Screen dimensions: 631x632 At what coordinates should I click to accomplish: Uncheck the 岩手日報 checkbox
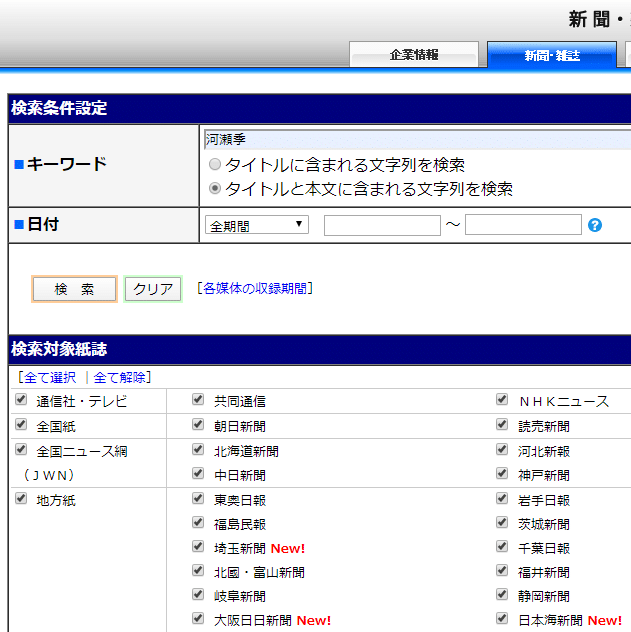[x=502, y=499]
